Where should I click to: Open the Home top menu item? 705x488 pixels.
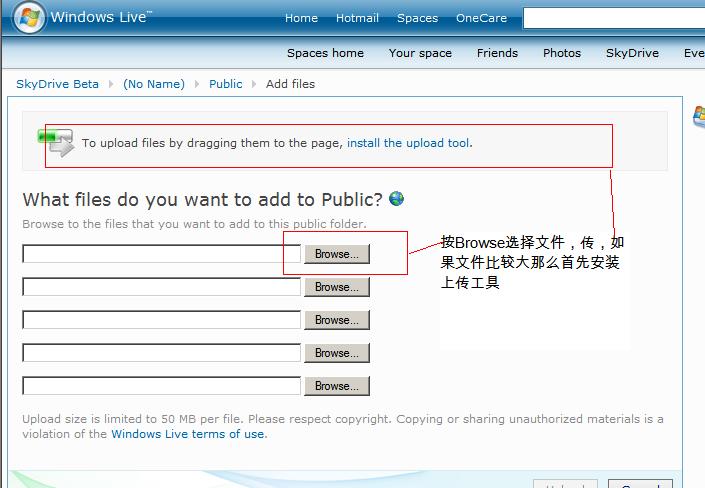(x=301, y=18)
